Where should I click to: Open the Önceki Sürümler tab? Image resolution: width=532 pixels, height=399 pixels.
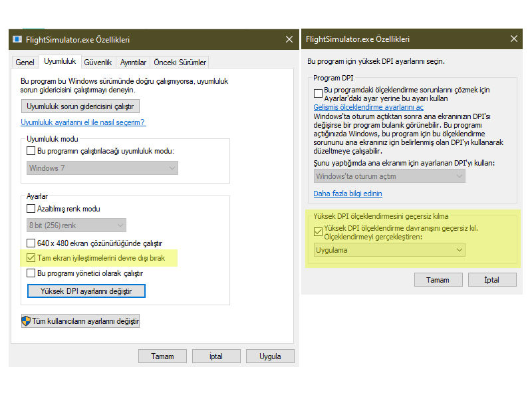180,63
